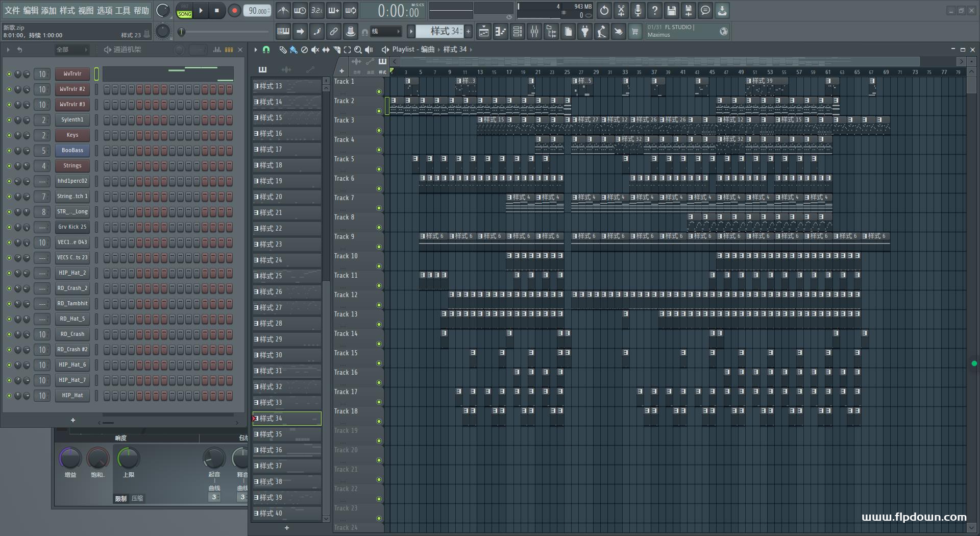
Task: Open the Piano roll window icon
Action: point(501,32)
